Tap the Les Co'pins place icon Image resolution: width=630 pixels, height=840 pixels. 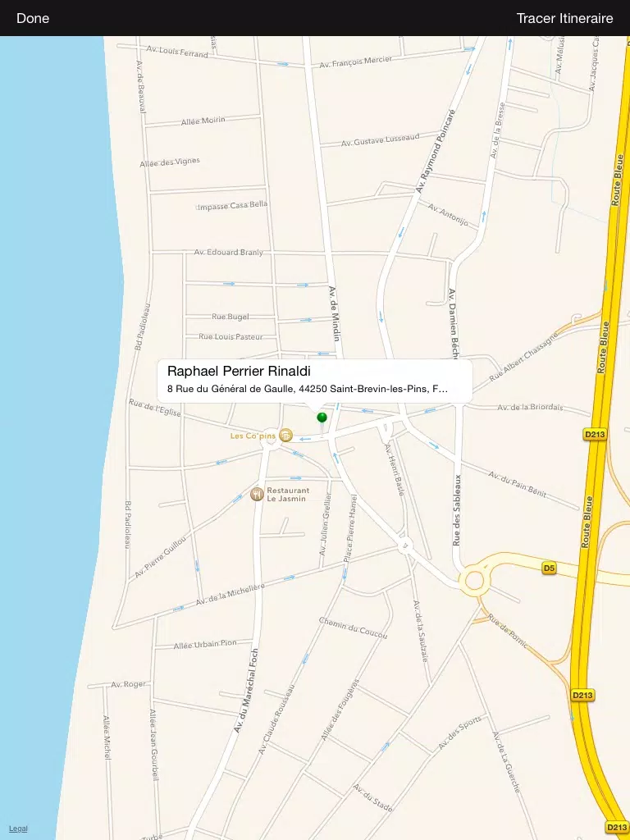tap(286, 435)
